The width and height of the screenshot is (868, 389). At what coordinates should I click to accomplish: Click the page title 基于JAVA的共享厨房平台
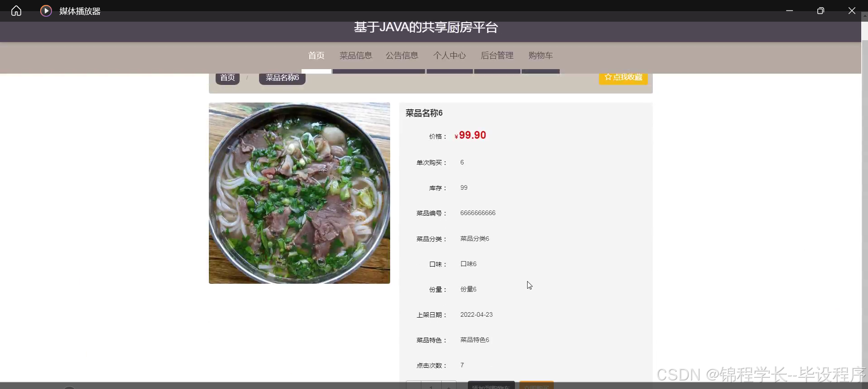pyautogui.click(x=426, y=27)
